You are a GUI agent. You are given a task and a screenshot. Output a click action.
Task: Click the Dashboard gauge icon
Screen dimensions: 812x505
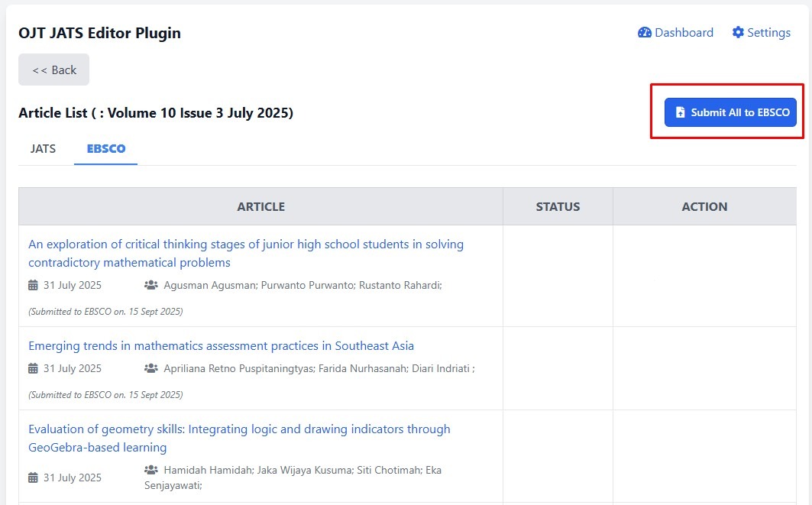(x=645, y=33)
